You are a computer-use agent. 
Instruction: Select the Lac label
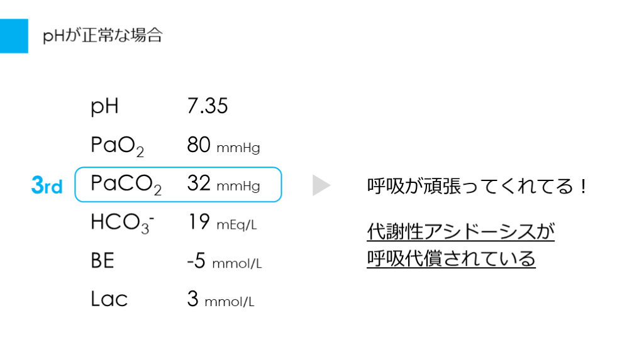109,299
